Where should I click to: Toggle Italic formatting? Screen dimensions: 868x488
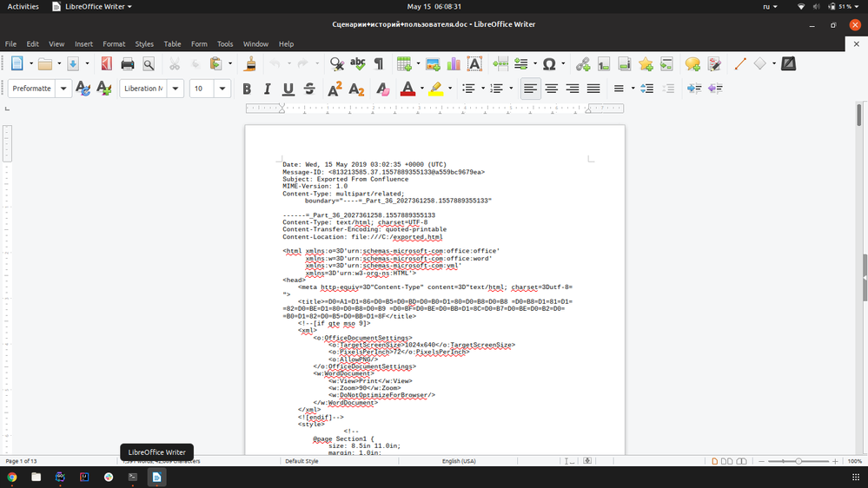(268, 89)
